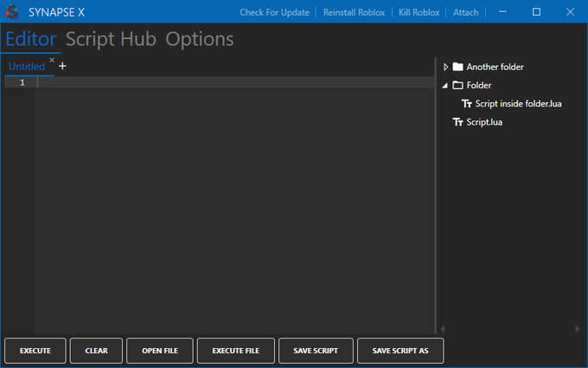This screenshot has width=588, height=368.
Task: Click the Synapse X logo icon
Action: click(12, 12)
